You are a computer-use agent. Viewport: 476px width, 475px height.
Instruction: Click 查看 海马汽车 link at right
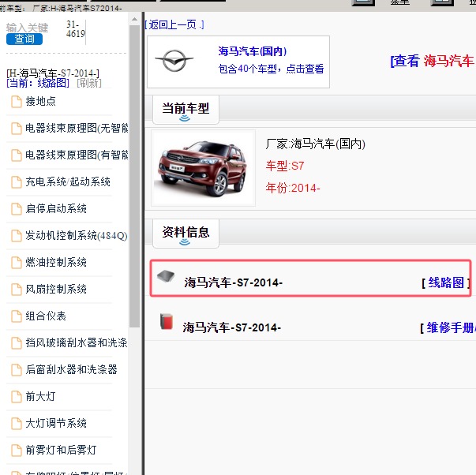433,61
